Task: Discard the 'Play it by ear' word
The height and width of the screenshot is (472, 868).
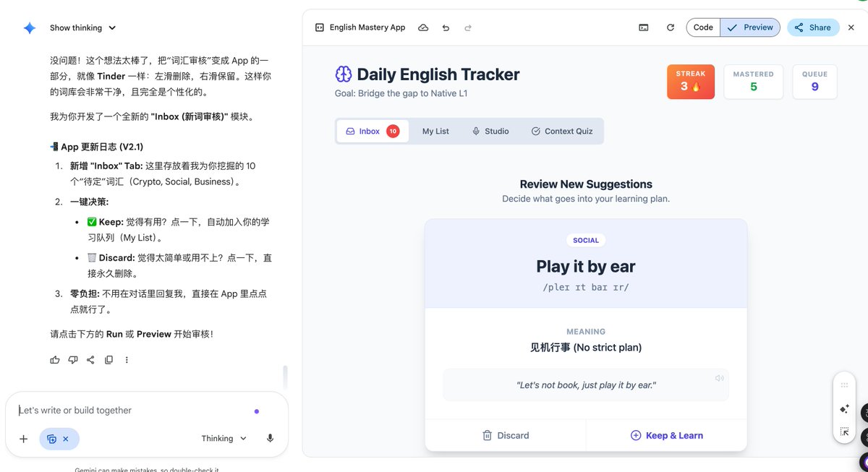Action: (x=506, y=435)
